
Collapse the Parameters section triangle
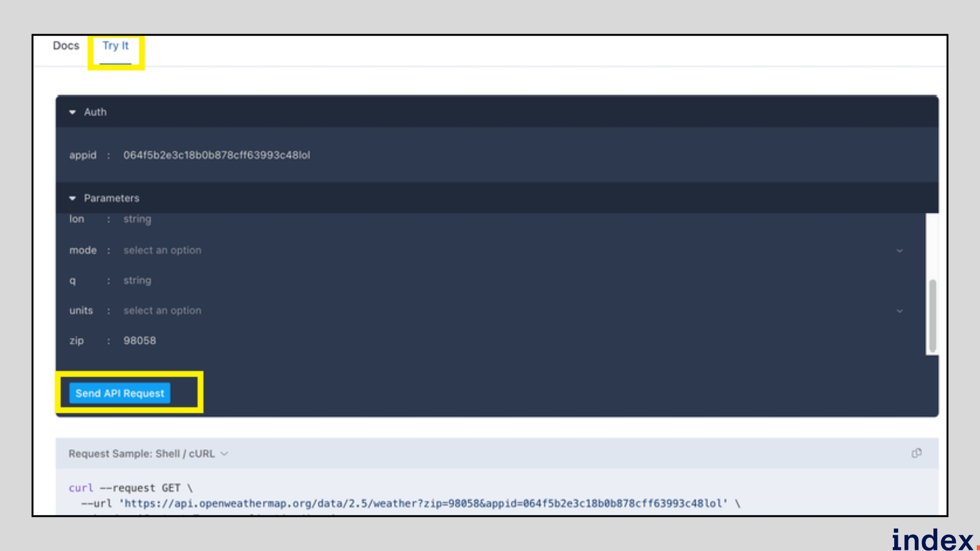pyautogui.click(x=72, y=198)
